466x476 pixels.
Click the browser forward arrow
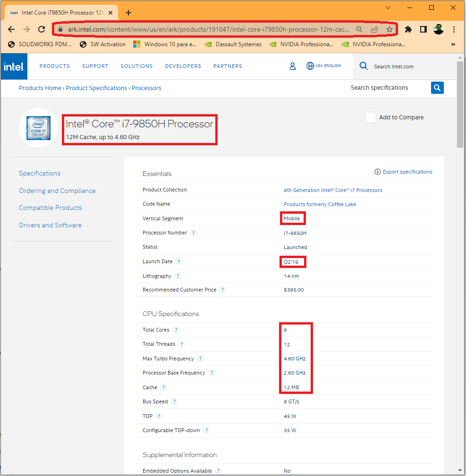tap(26, 29)
